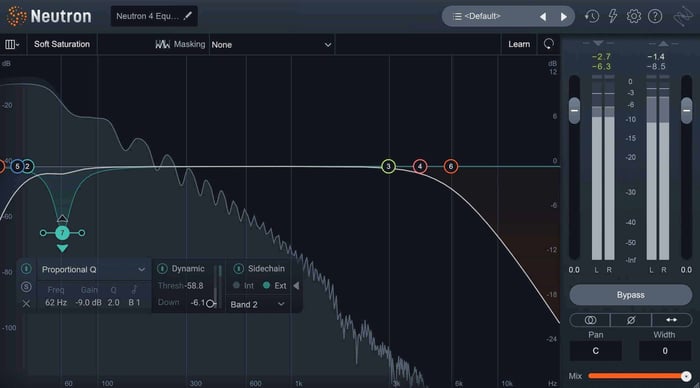Click the Thresh value -58.8
The image size is (700, 388).
tap(193, 285)
